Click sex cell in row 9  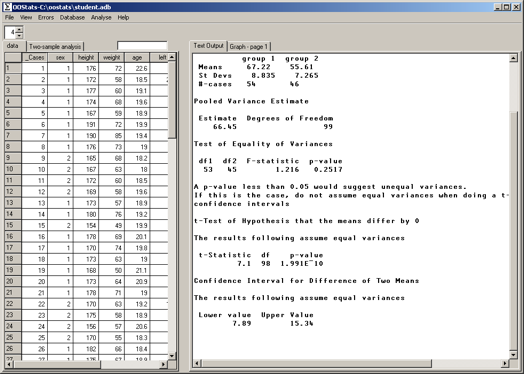pos(60,158)
